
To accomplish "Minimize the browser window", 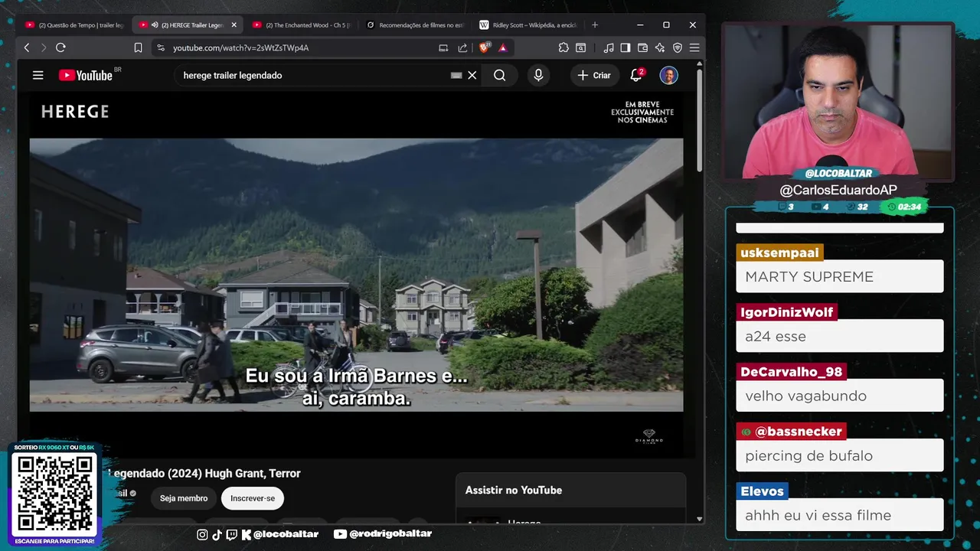I will [640, 24].
